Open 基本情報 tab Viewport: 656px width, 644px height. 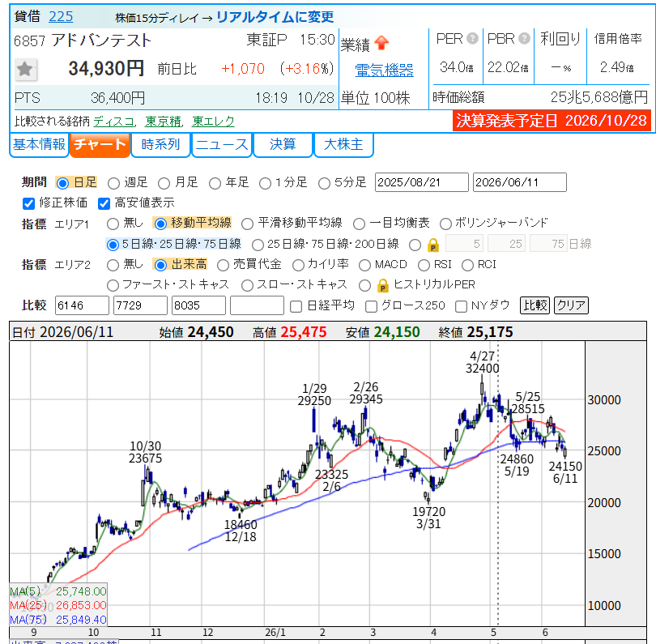[x=39, y=145]
